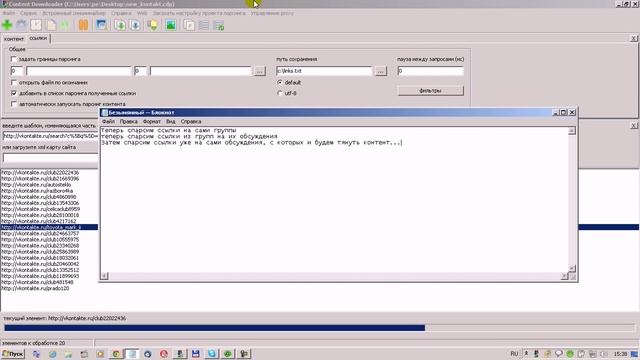Open the Встроенный синонимайзер menu

coord(74,13)
